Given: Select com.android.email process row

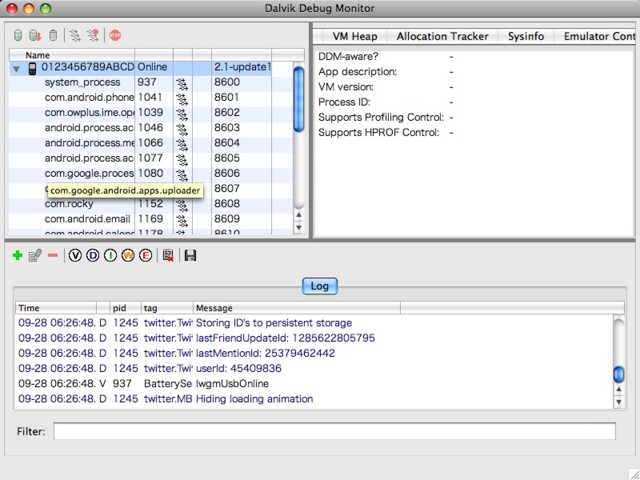Looking at the screenshot, I should 150,219.
